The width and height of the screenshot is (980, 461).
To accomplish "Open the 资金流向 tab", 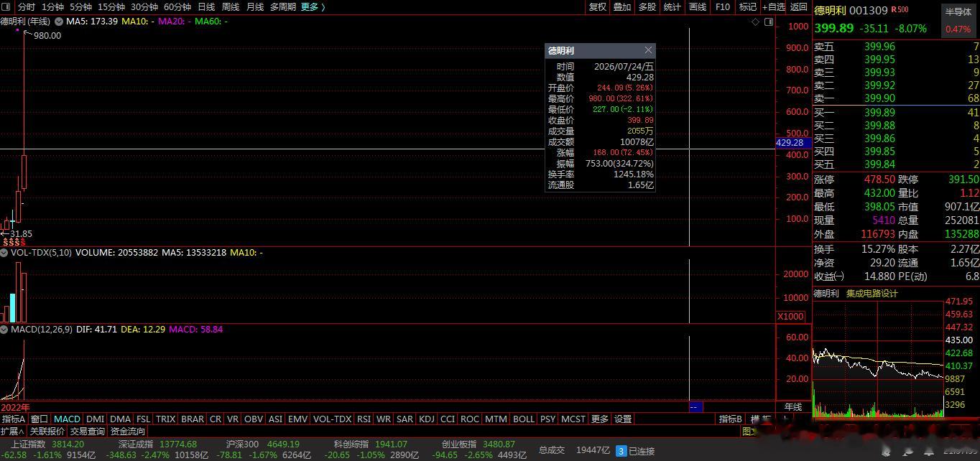I will coord(128,432).
